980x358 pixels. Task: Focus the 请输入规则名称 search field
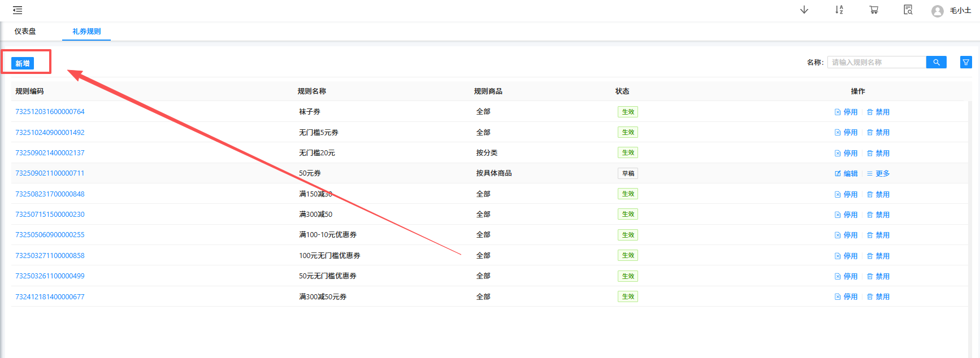[x=876, y=62]
